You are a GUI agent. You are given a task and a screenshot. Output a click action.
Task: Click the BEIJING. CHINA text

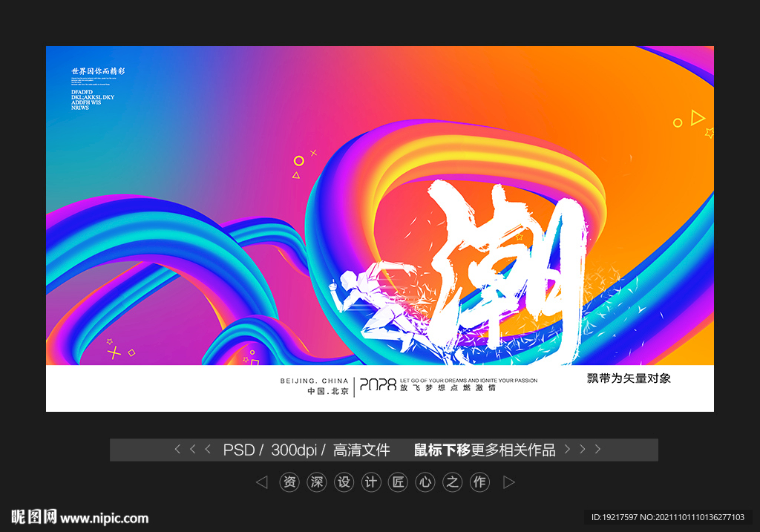(314, 381)
